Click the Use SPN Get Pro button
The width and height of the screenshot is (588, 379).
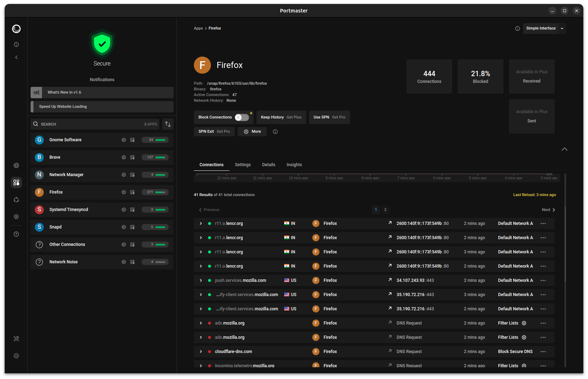tap(329, 117)
